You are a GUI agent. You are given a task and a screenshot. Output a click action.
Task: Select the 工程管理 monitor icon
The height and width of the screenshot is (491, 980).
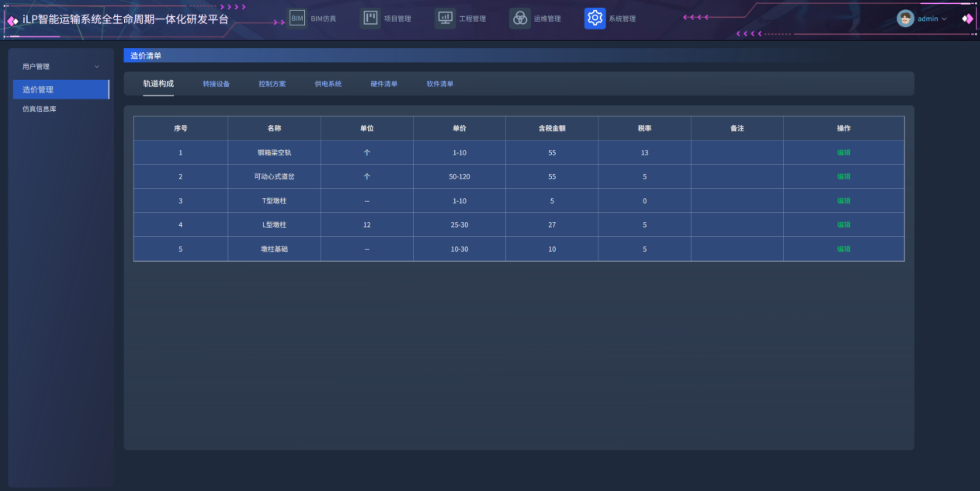point(445,18)
